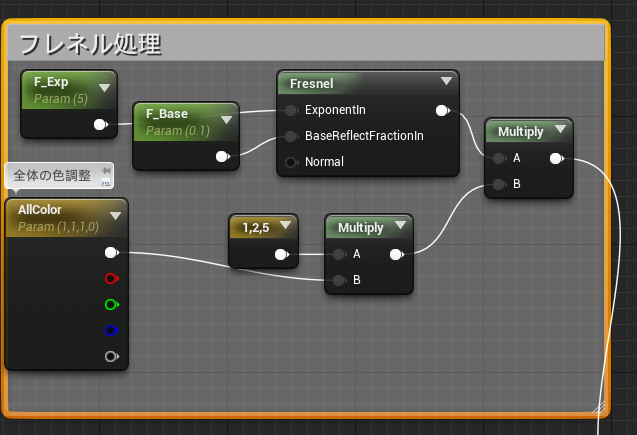Click the comment box resize handle corner
The image size is (637, 435).
600,407
